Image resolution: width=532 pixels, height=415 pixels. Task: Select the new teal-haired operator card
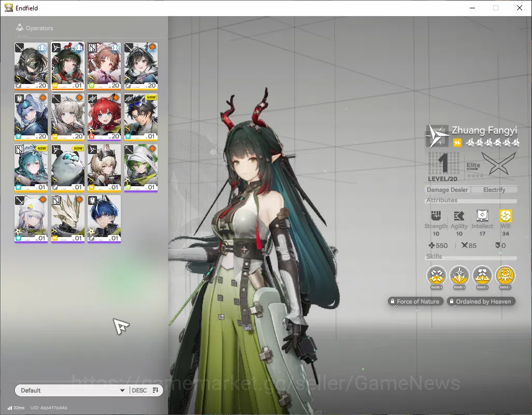[31, 168]
